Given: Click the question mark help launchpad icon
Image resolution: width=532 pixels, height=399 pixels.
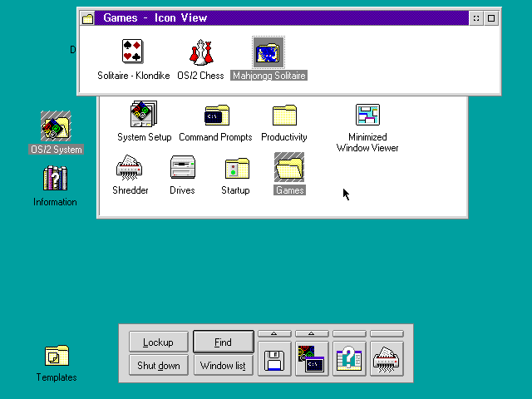Looking at the screenshot, I should (349, 359).
